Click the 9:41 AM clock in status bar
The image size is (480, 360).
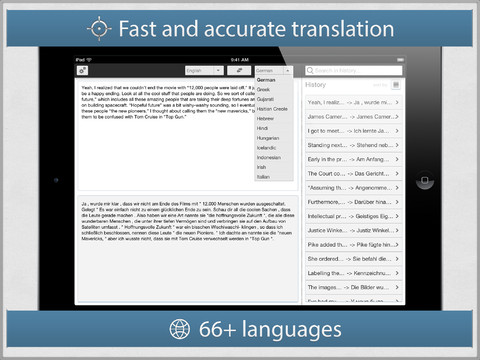pyautogui.click(x=240, y=60)
